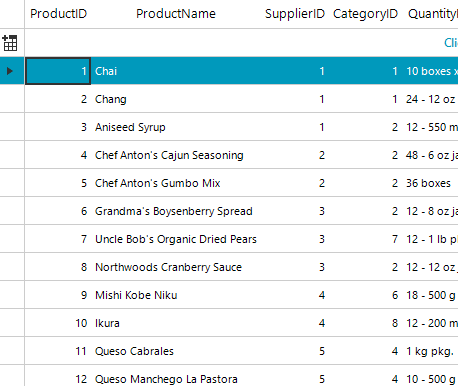Click the Queso Cabrales cell

click(x=176, y=351)
